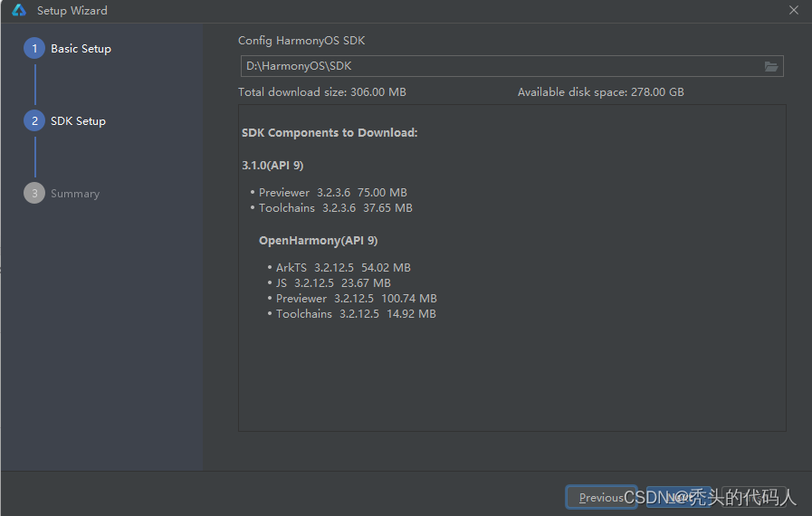Open the Basic Setup step label

[x=81, y=49]
